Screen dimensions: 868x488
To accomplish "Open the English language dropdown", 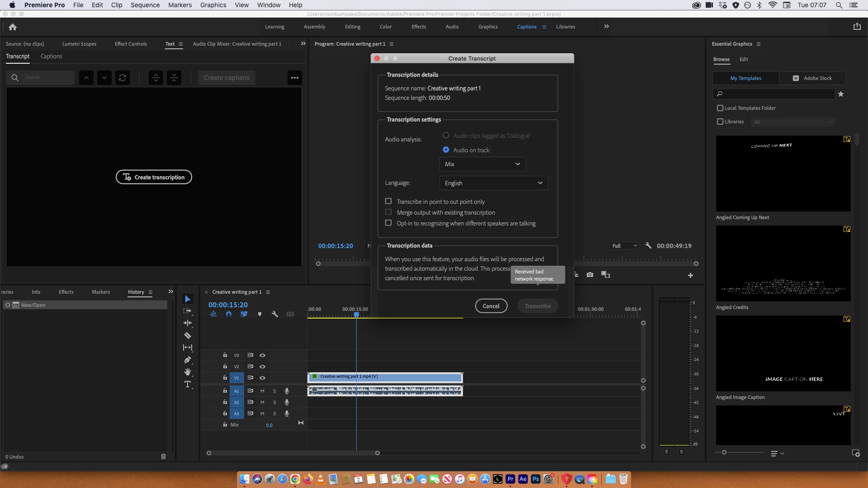I will pos(493,183).
